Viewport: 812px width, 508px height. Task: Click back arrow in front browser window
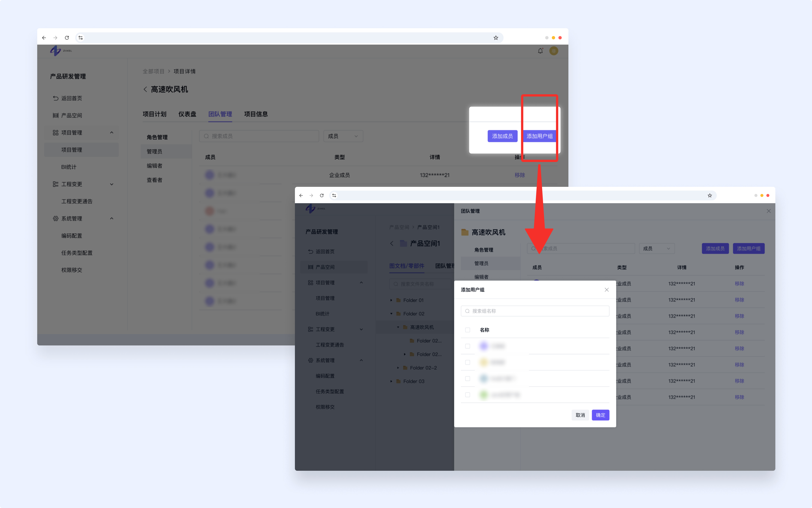point(301,195)
